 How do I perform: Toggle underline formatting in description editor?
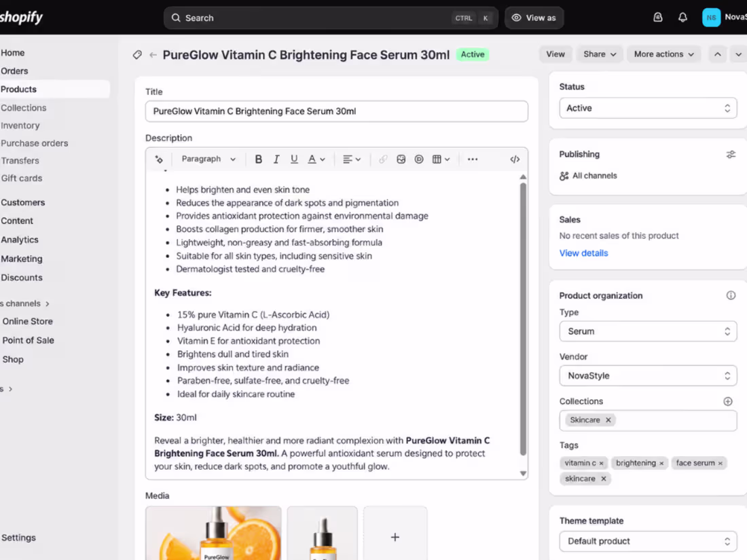pos(294,159)
